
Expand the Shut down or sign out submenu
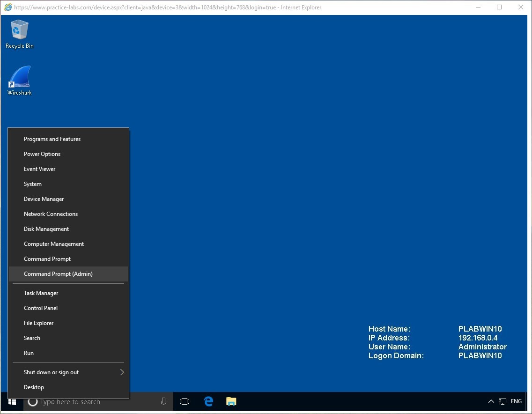point(68,372)
